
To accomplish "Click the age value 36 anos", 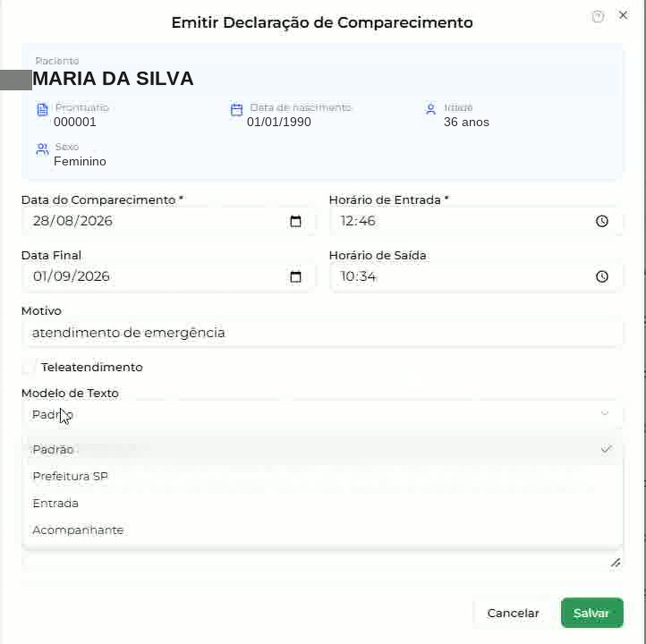I will [x=466, y=122].
